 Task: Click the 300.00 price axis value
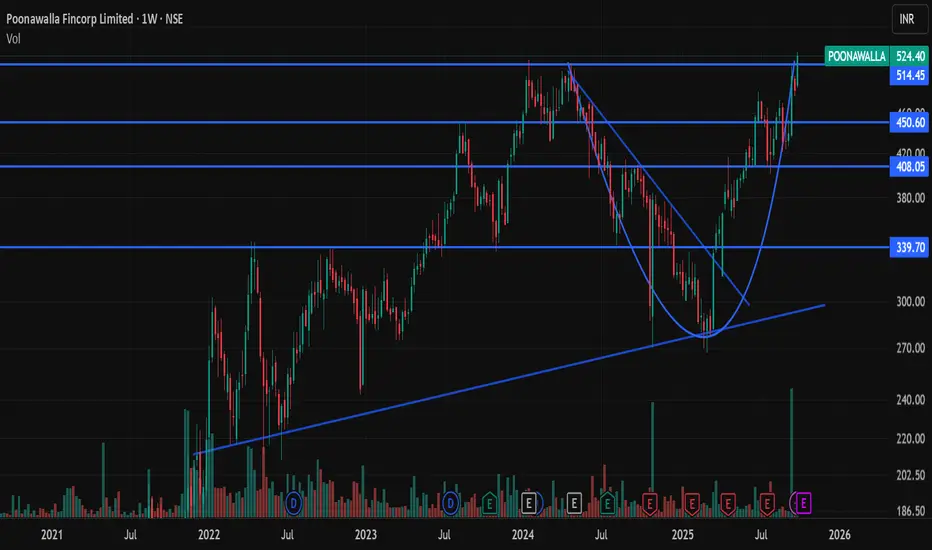pos(911,302)
